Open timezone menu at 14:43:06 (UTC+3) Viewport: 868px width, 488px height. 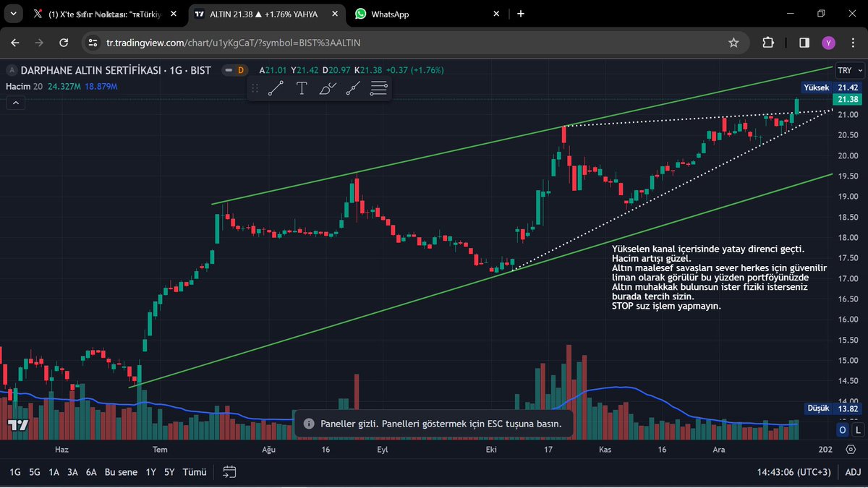794,472
